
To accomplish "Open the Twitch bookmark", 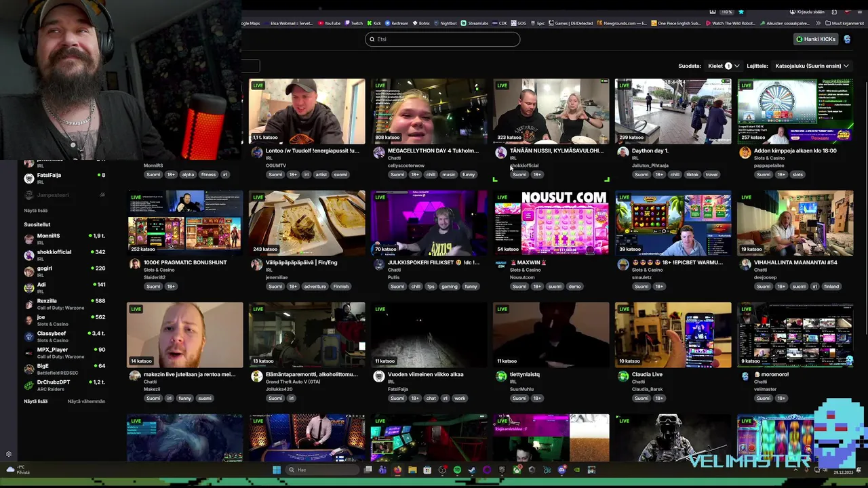I will (353, 23).
